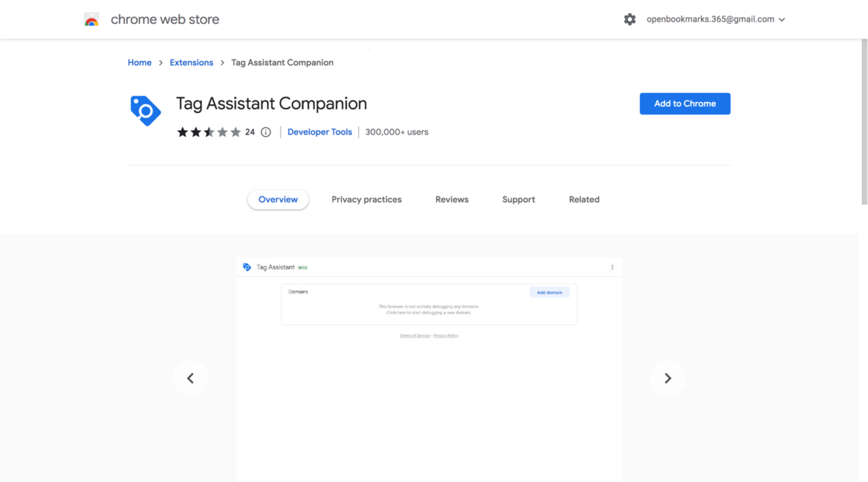The width and height of the screenshot is (868, 482).
Task: Show next screenshot with right arrow
Action: pos(668,379)
